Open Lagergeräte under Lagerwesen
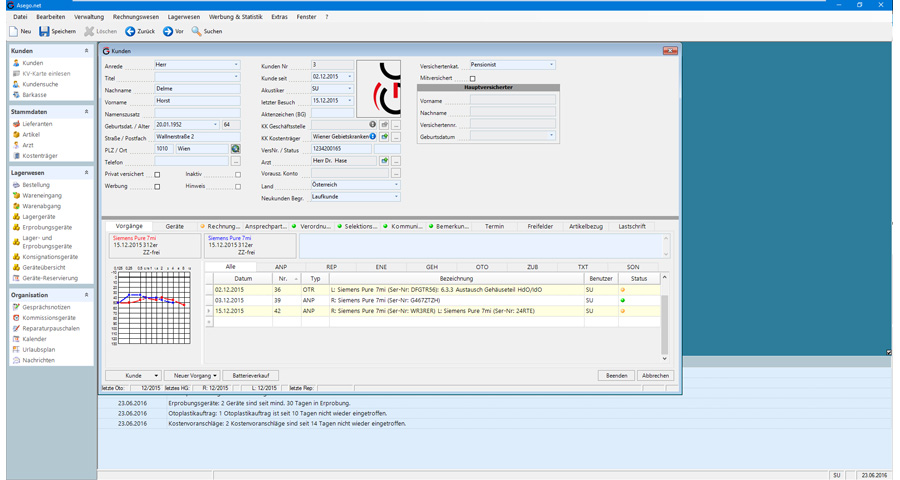This screenshot has height=480, width=900. click(x=39, y=217)
